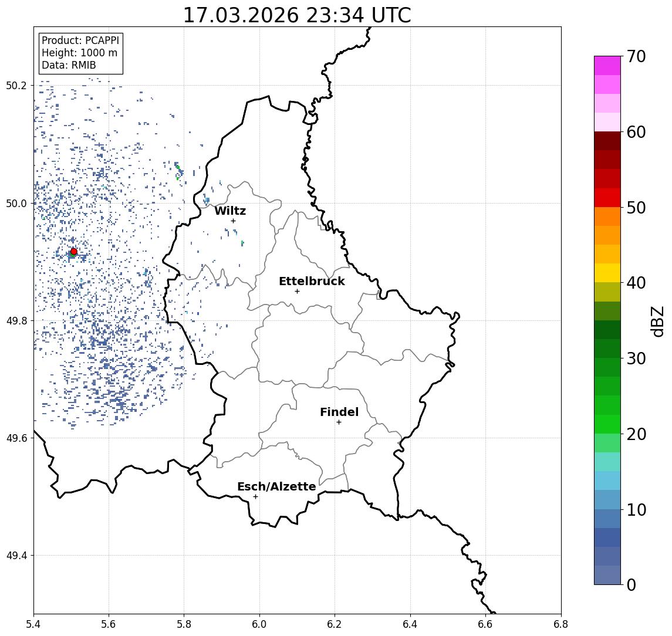The height and width of the screenshot is (636, 672).
Task: Click the bright green segment above 20
Action: click(607, 424)
